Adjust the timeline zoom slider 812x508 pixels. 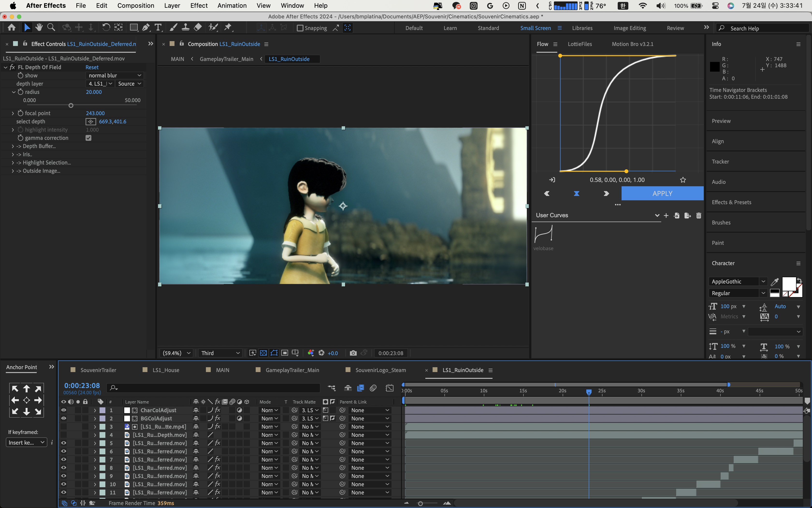420,503
